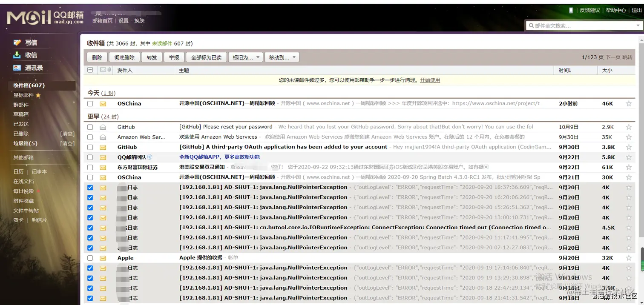This screenshot has height=305, width=644.
Task: Sort mails by 主题 column
Action: [184, 70]
